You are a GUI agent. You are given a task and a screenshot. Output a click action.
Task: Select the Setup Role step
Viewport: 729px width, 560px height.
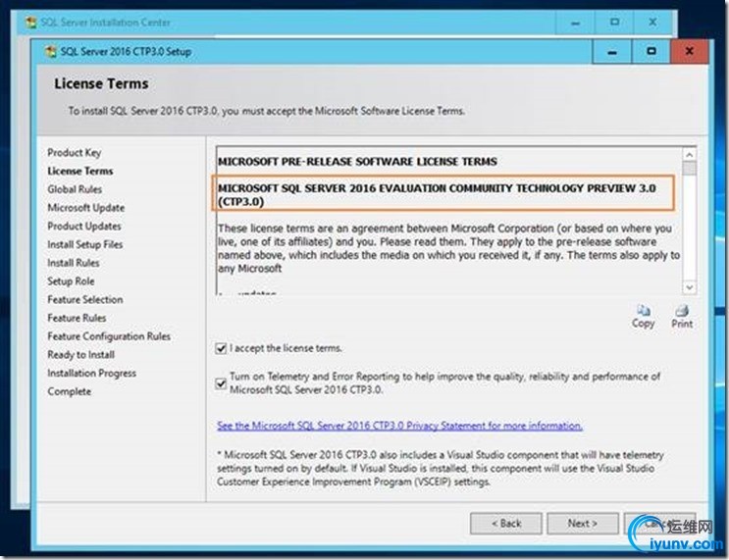tap(71, 281)
